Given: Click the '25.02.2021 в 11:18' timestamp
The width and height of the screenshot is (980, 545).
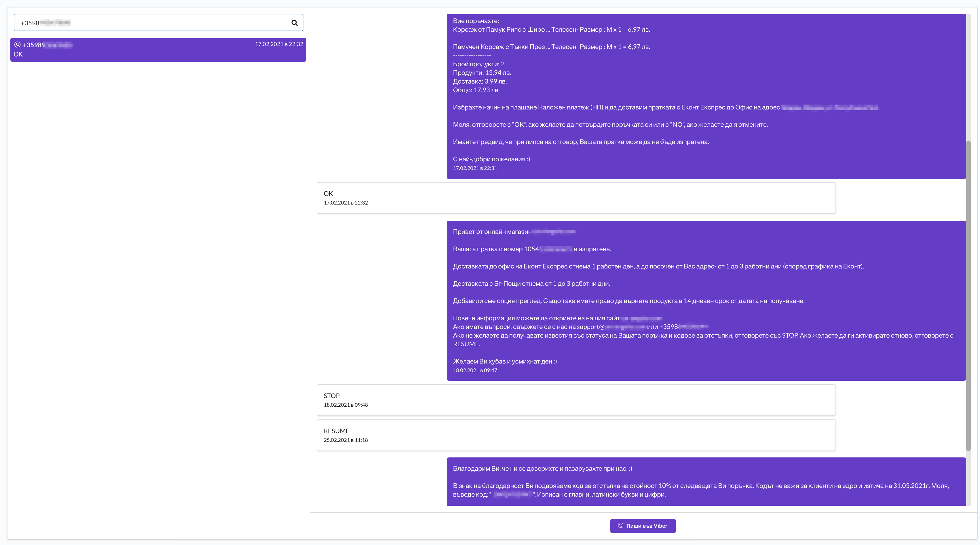Looking at the screenshot, I should (x=345, y=440).
